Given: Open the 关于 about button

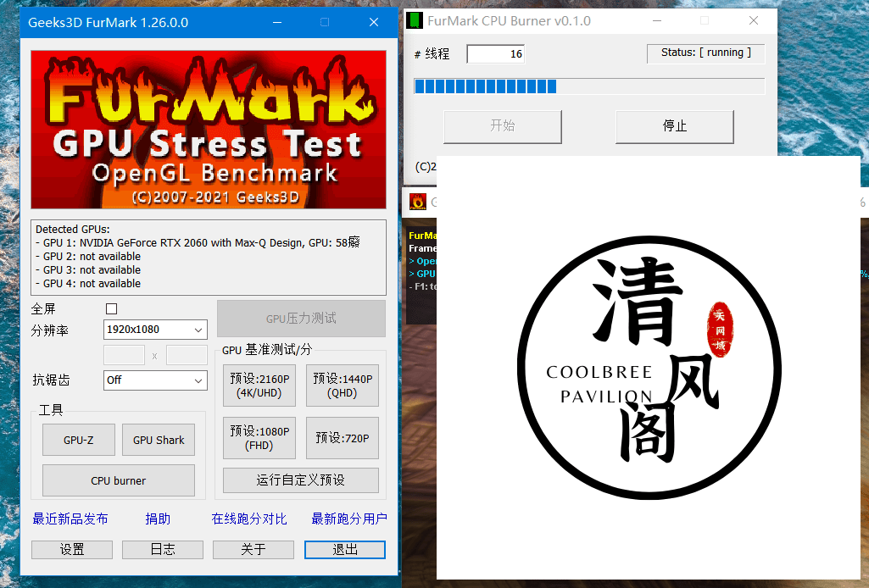Looking at the screenshot, I should 253,549.
